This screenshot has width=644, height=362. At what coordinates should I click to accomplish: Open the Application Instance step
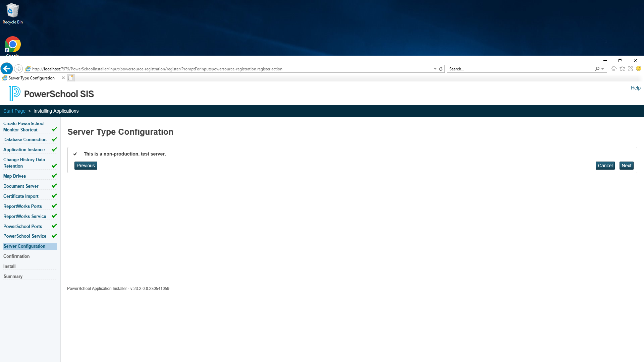24,149
